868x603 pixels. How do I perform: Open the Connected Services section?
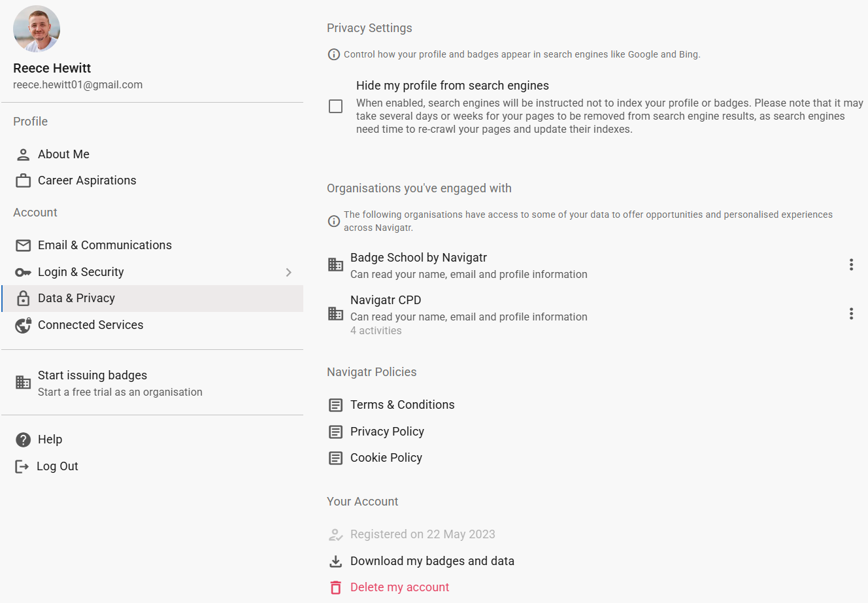pos(90,325)
